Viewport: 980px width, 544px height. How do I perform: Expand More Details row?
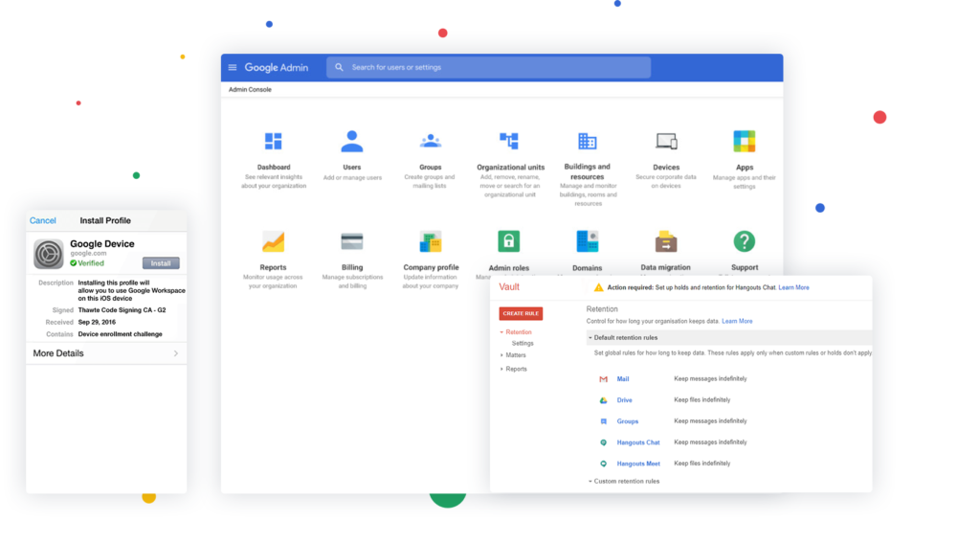point(105,353)
